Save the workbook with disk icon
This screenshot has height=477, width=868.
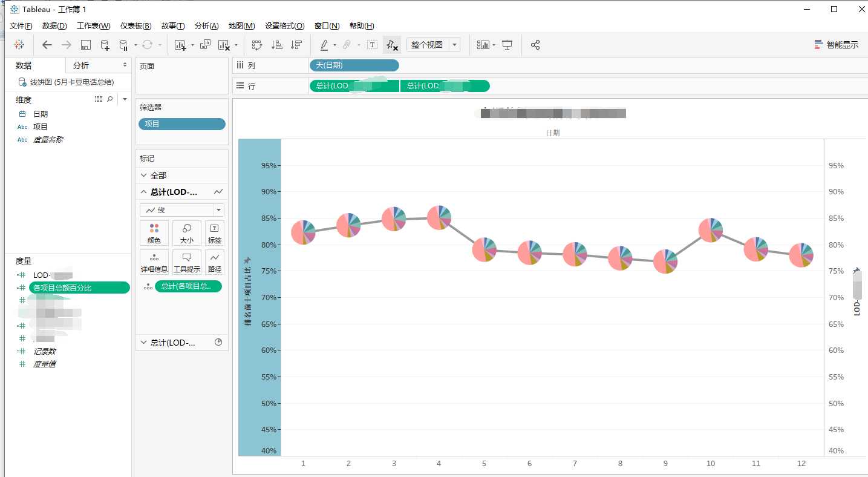[86, 45]
